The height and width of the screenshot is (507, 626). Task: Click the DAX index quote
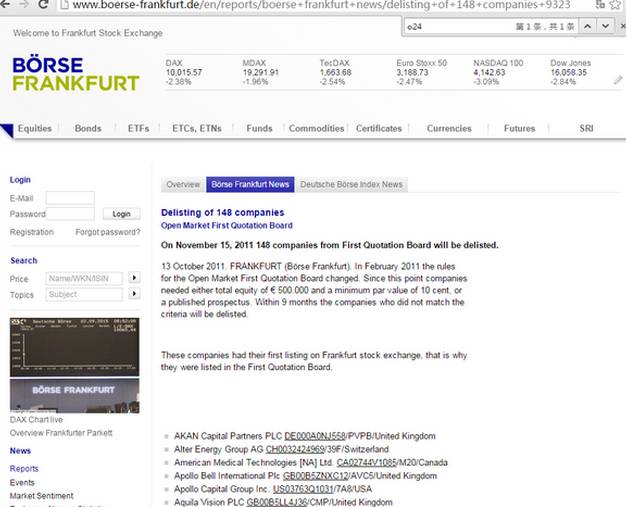184,72
